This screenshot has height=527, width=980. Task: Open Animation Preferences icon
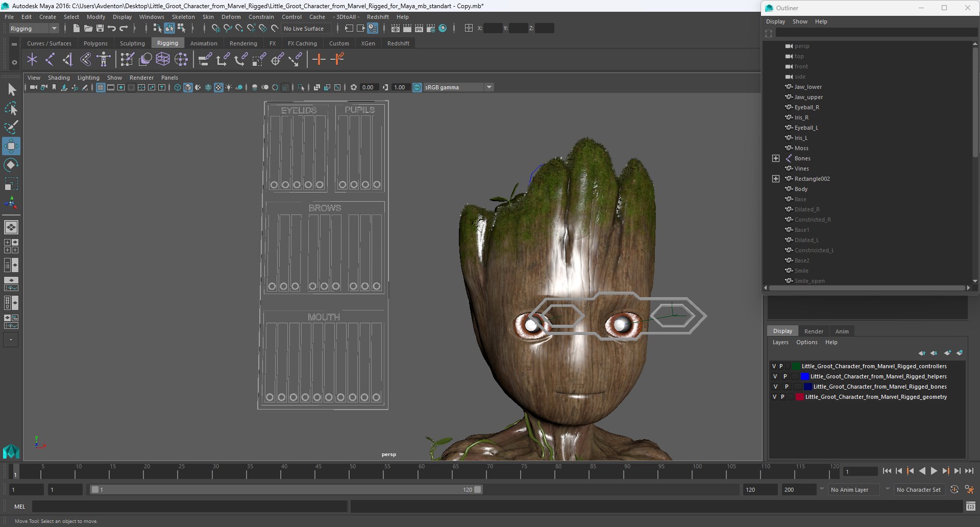[x=969, y=490]
